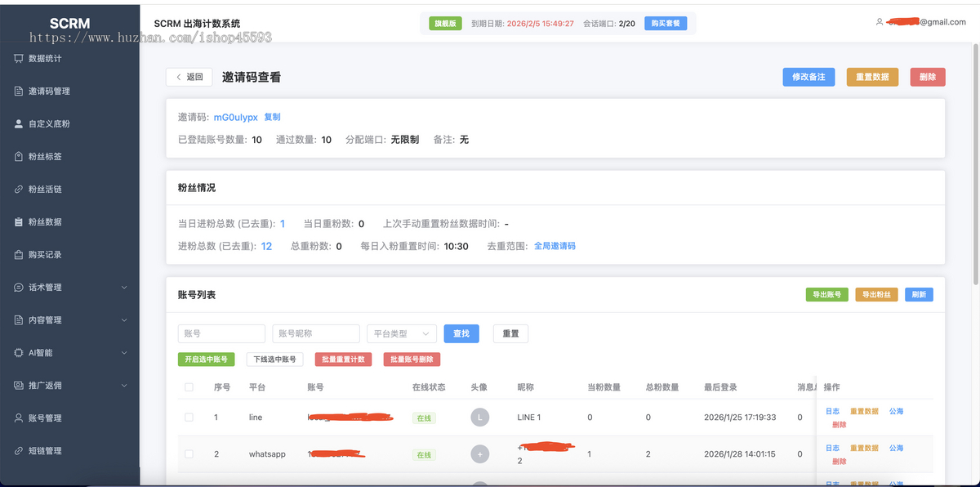980x487 pixels.
Task: Click the 短链管理 link icon
Action: 19,451
